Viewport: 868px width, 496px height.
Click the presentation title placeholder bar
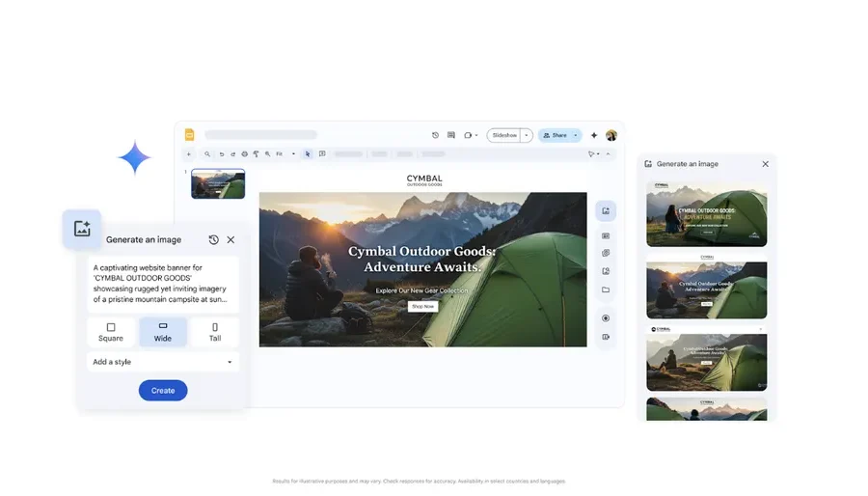260,134
